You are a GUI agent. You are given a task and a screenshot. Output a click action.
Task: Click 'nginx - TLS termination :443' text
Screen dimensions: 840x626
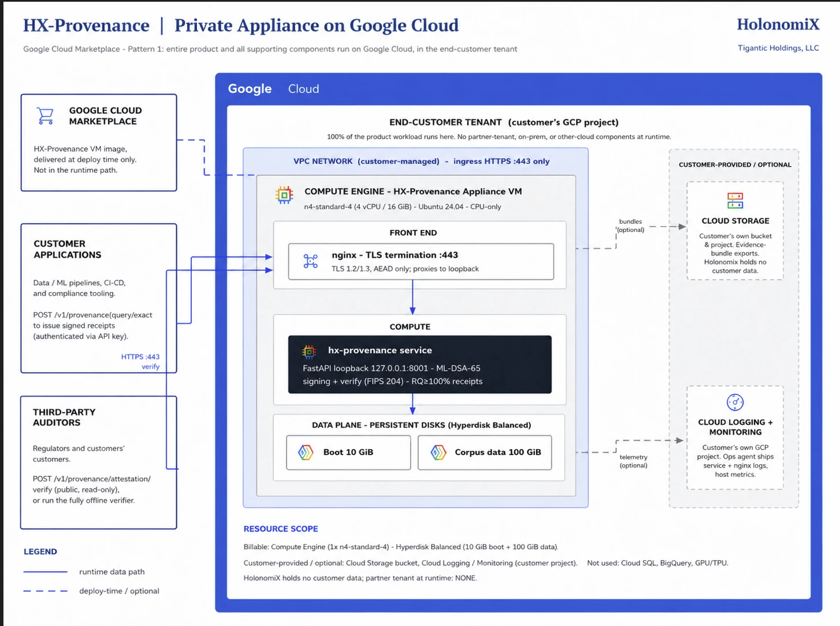(x=395, y=255)
